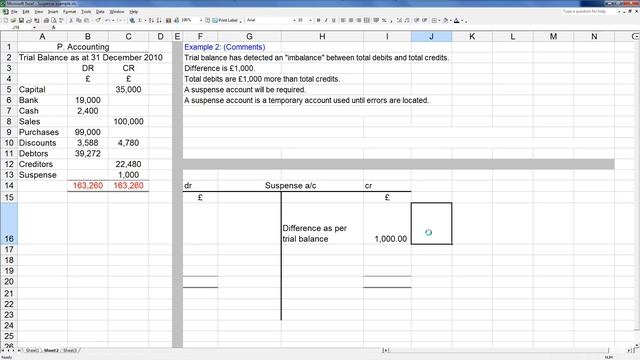Image resolution: width=640 pixels, height=360 pixels.
Task: Click the Cut scissors icon
Action: pos(71,20)
